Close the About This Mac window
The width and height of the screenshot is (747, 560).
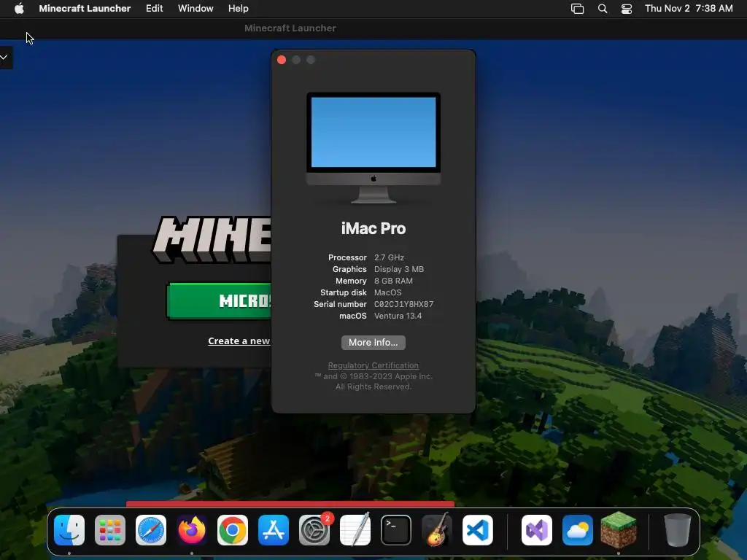[282, 60]
